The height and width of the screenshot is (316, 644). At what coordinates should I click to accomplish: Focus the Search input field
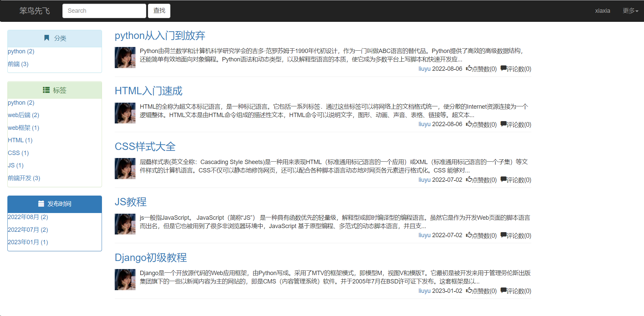(x=104, y=11)
